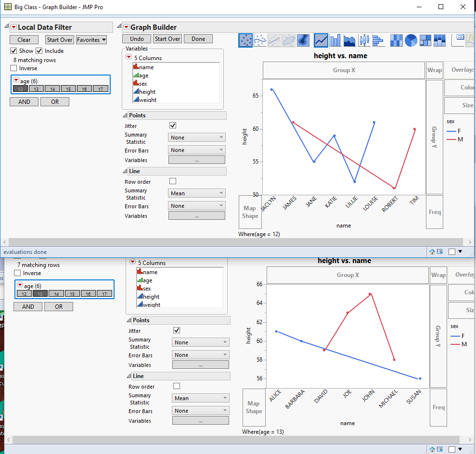This screenshot has height=454, width=476.
Task: Choose the Area element icon
Action: click(349, 40)
